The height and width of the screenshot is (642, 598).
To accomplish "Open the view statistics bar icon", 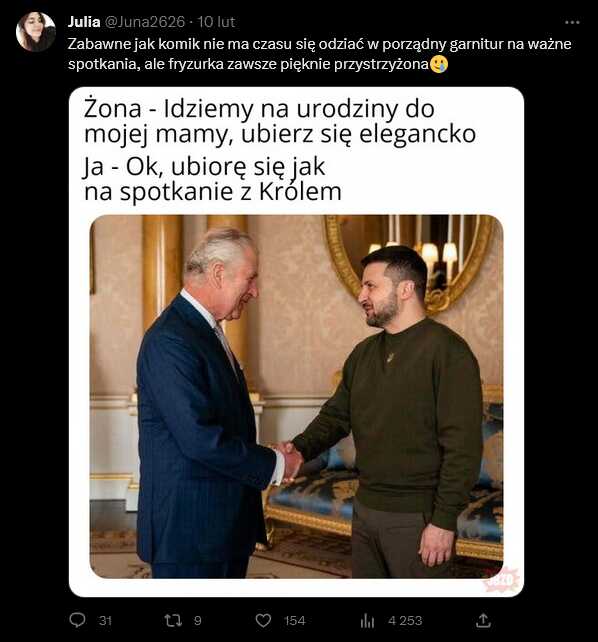I will click(x=367, y=621).
